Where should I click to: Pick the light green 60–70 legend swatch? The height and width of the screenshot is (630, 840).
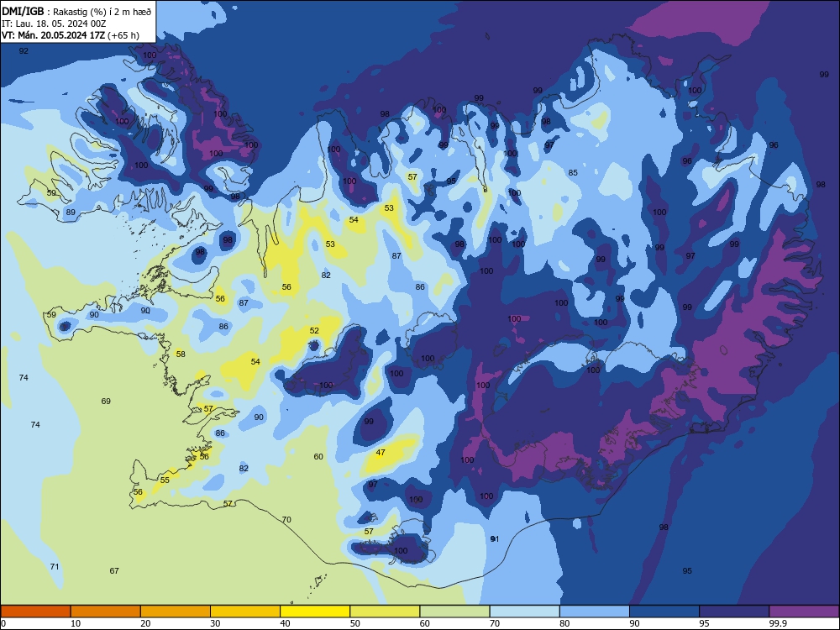[x=454, y=612]
